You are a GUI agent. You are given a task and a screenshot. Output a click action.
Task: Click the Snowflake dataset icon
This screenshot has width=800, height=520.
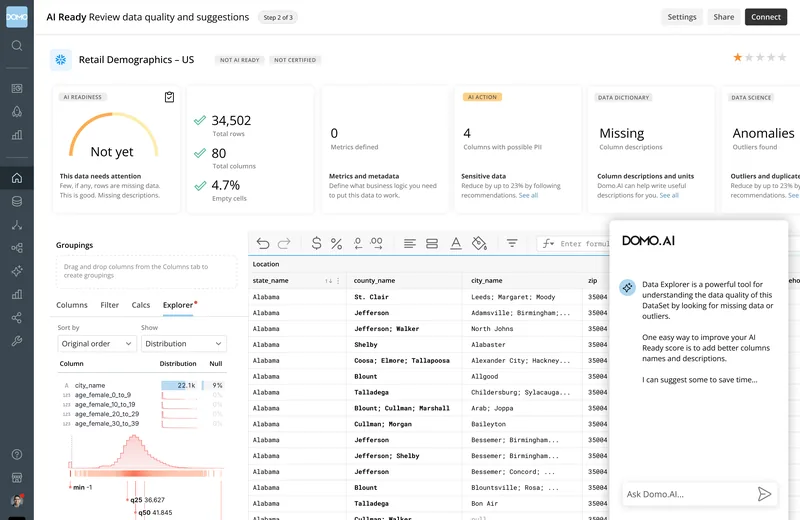61,60
